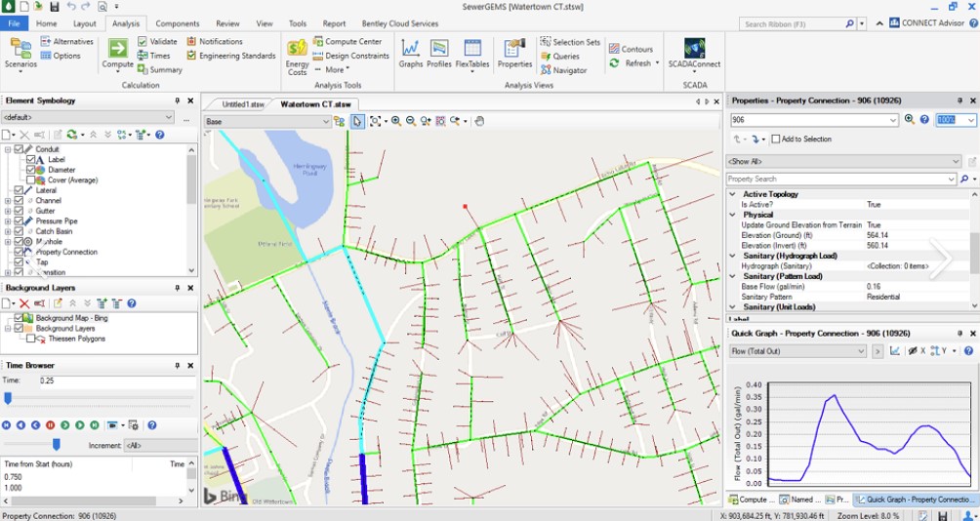Screen dimensions: 980x521
Task: Toggle the Catch Basin checkbox
Action: click(19, 231)
